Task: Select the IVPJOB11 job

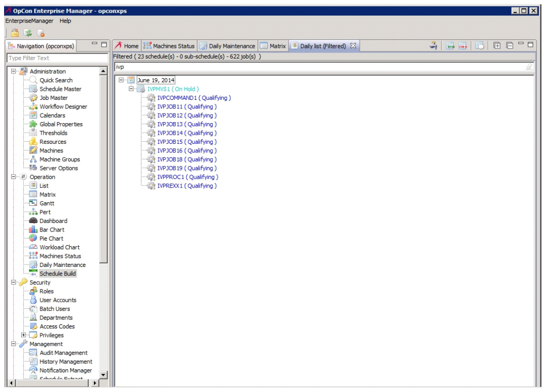Action: point(187,106)
